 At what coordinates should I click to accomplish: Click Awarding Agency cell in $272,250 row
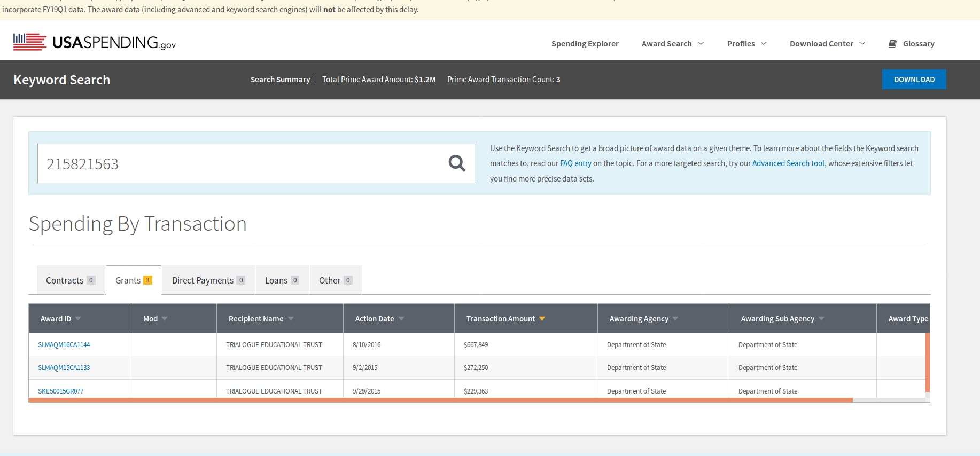pyautogui.click(x=636, y=368)
